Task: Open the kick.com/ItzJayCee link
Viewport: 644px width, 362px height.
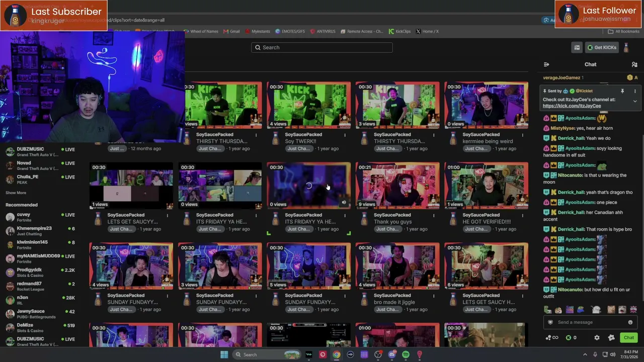Action: [572, 106]
